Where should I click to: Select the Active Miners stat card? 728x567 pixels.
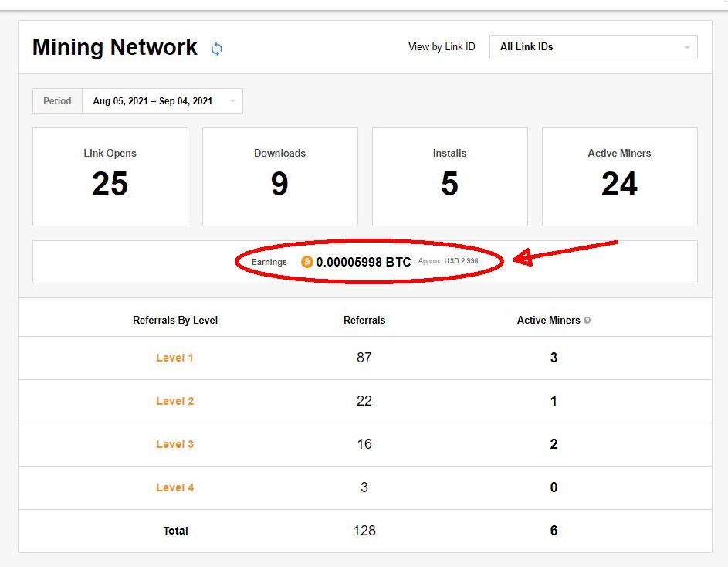pos(620,177)
